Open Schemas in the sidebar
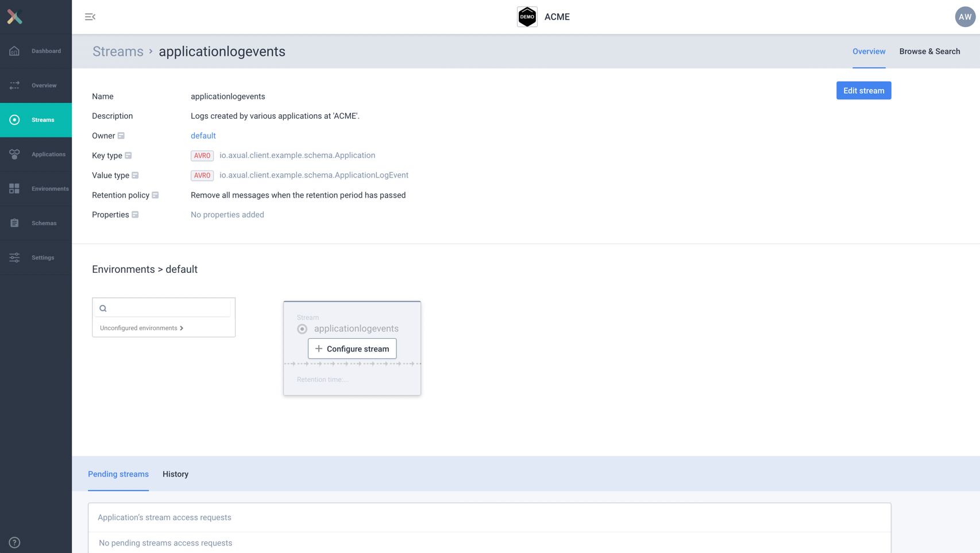980x553 pixels. point(44,223)
